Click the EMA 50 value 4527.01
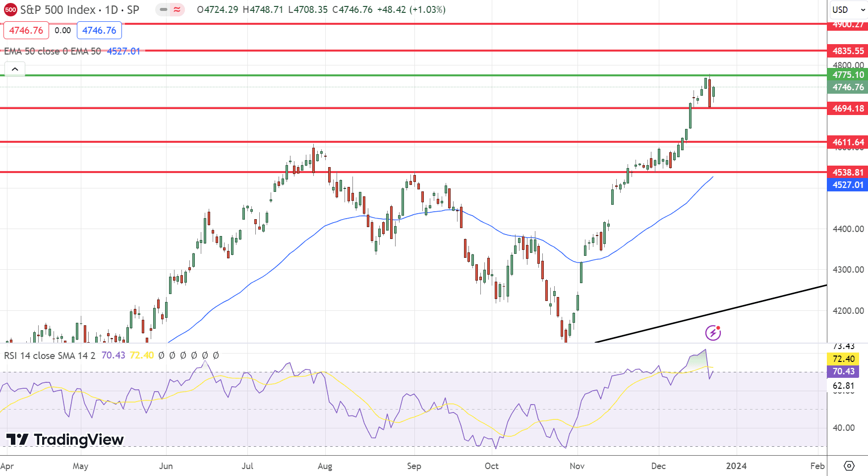Screen dimensions: 868x476 click(x=124, y=51)
